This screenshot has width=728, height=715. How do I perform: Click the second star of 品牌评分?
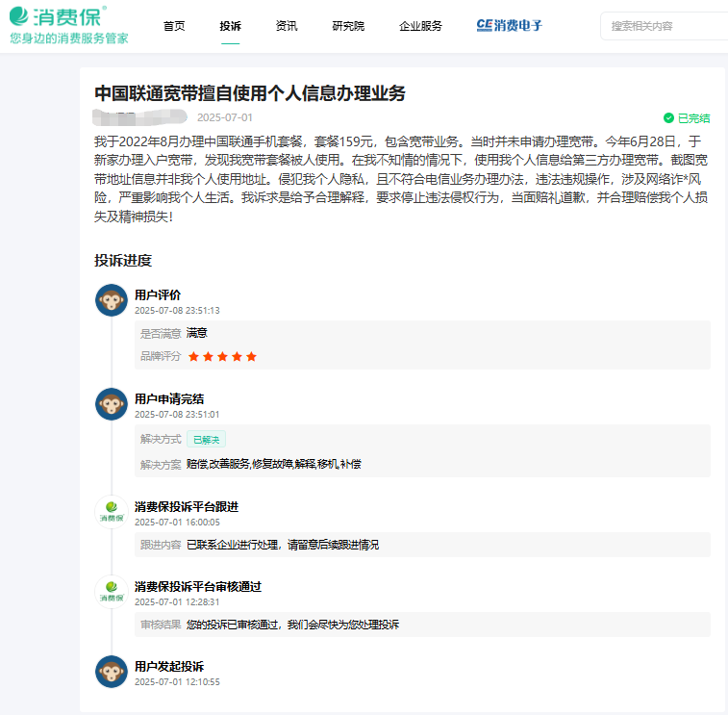pos(208,356)
